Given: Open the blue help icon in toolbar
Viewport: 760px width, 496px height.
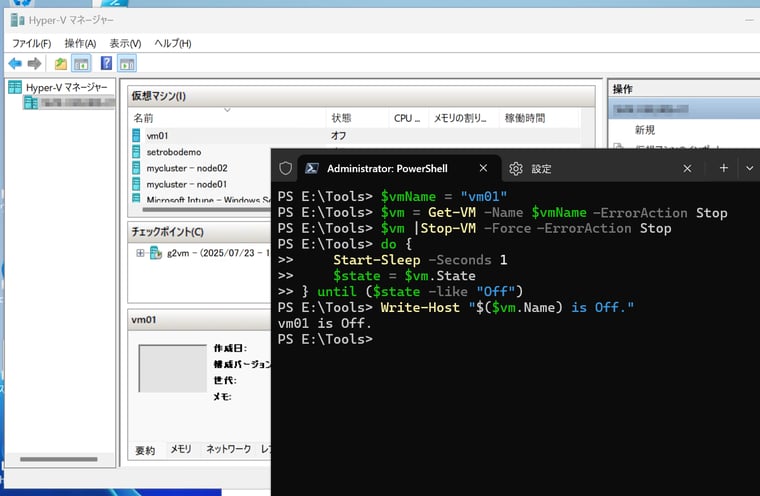Looking at the screenshot, I should (106, 63).
